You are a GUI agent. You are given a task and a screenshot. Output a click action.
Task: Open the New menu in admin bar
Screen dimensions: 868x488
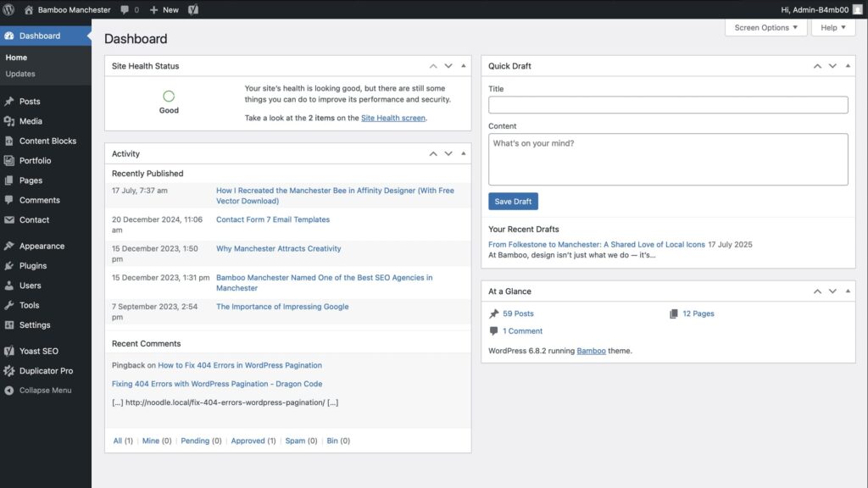pos(164,9)
